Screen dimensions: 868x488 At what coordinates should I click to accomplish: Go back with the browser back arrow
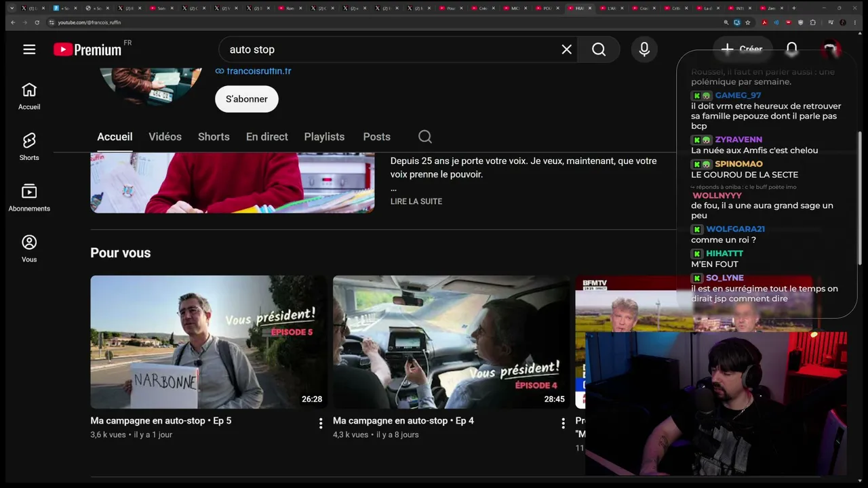(x=12, y=22)
